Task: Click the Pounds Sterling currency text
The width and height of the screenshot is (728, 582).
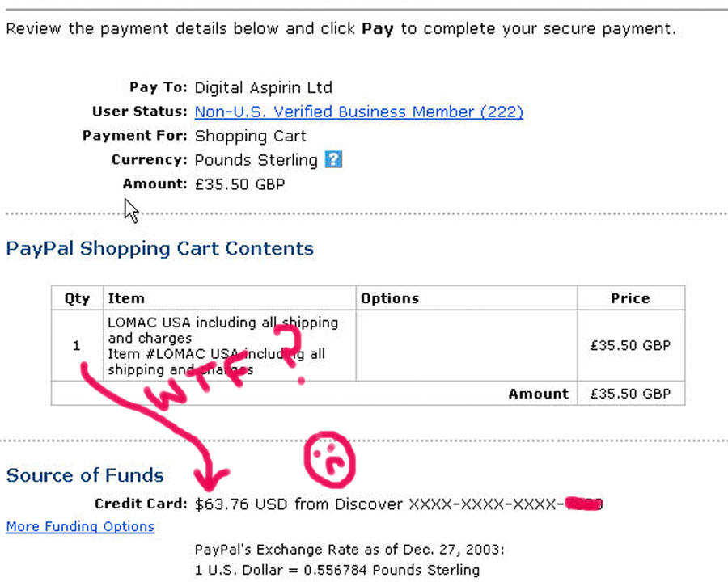Action: pyautogui.click(x=256, y=160)
